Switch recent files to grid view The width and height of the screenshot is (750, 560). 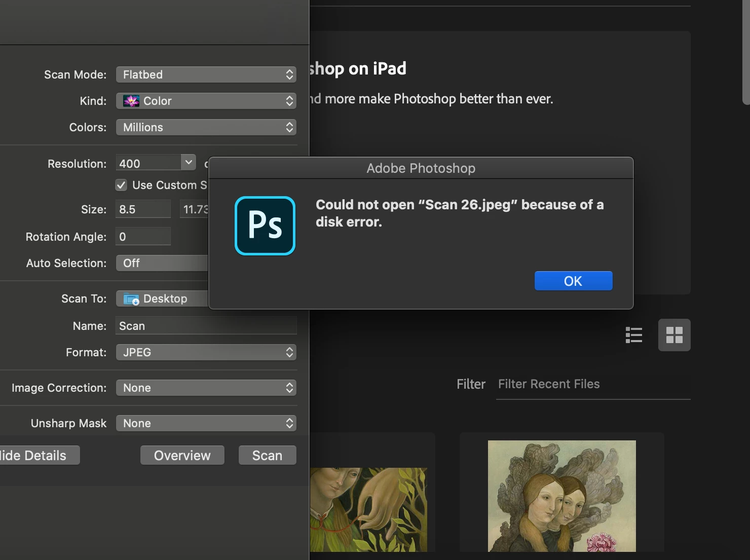click(x=674, y=335)
